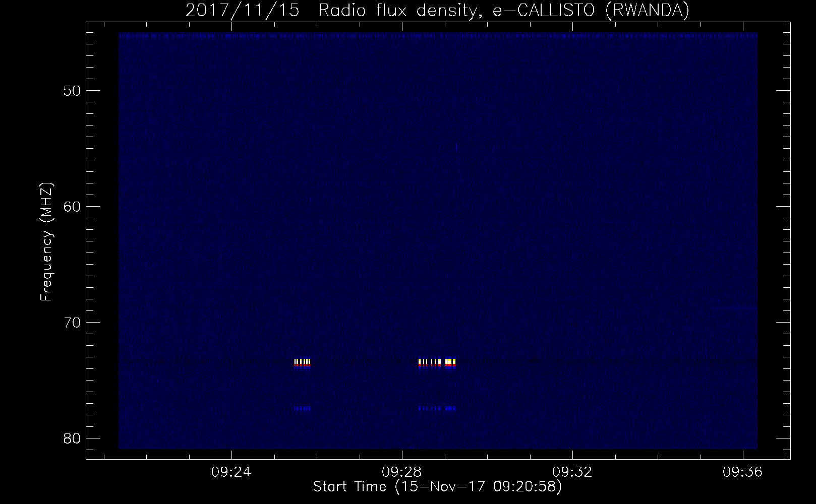Click the faint blue burst near 09:29 at 77.5 MHz
Screen dimensions: 816x504
[437, 408]
